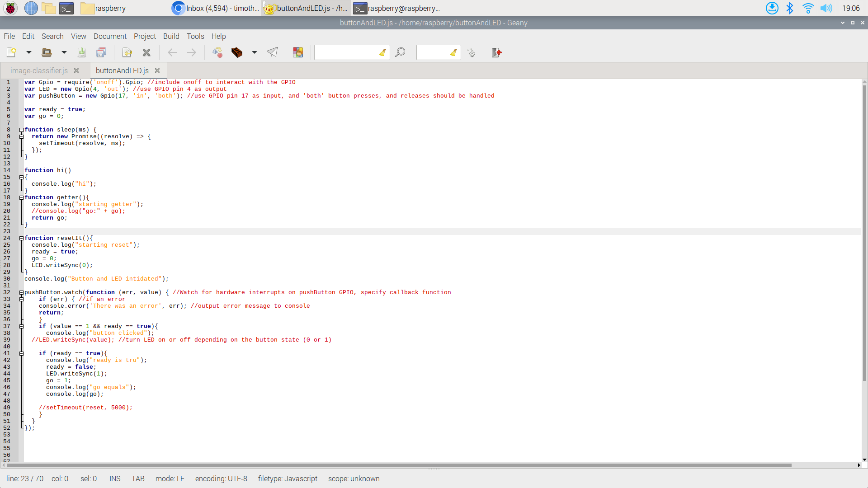Find the entered text with the magnifier icon
The height and width of the screenshot is (488, 868).
pyautogui.click(x=400, y=52)
